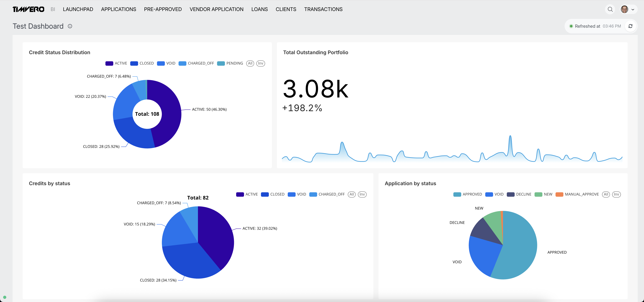Click the green status dot at bottom left
This screenshot has width=644, height=302.
[x=5, y=297]
